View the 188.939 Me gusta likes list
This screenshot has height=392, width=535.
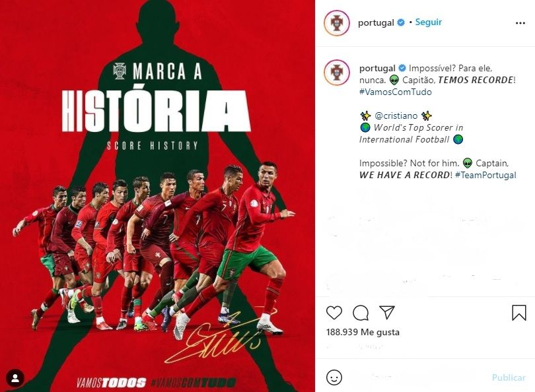pyautogui.click(x=363, y=332)
